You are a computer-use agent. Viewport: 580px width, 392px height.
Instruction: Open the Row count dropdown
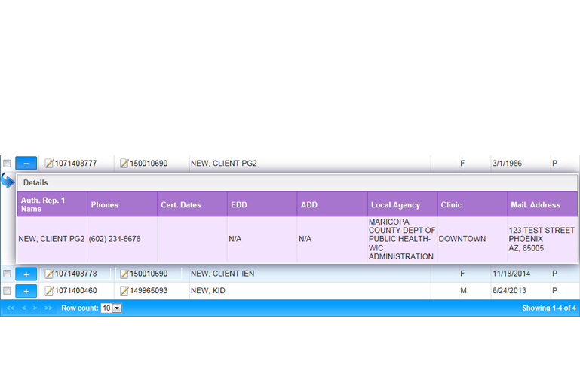pyautogui.click(x=116, y=308)
